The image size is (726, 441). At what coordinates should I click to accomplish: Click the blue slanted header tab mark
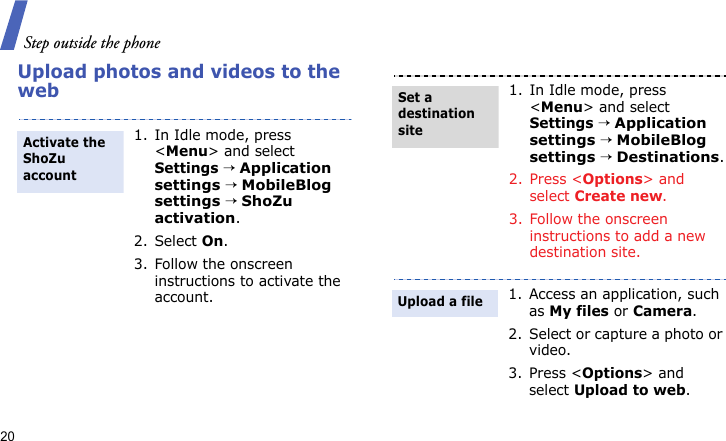point(13,24)
